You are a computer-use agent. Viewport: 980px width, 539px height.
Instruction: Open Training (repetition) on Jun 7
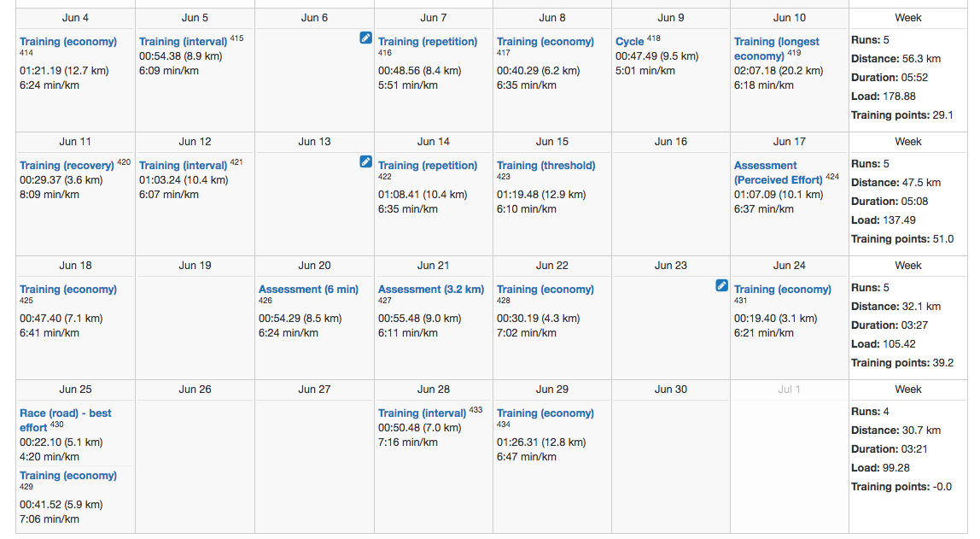[428, 41]
